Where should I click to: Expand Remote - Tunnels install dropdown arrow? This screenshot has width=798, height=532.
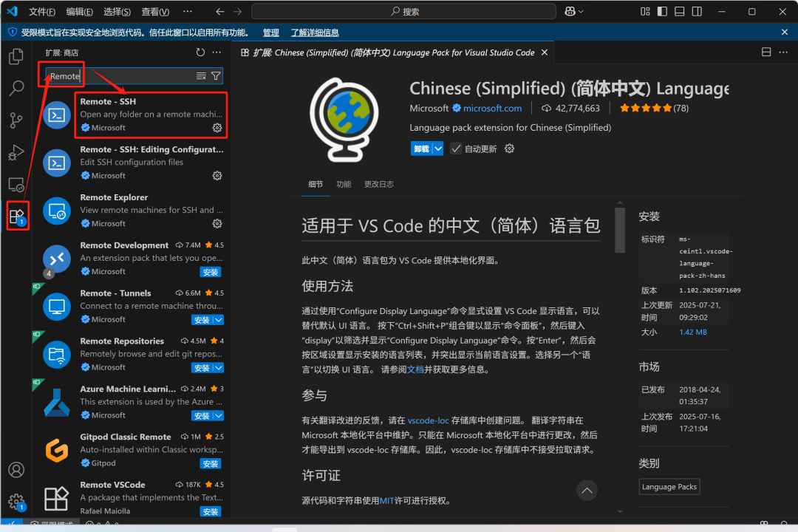pyautogui.click(x=218, y=320)
